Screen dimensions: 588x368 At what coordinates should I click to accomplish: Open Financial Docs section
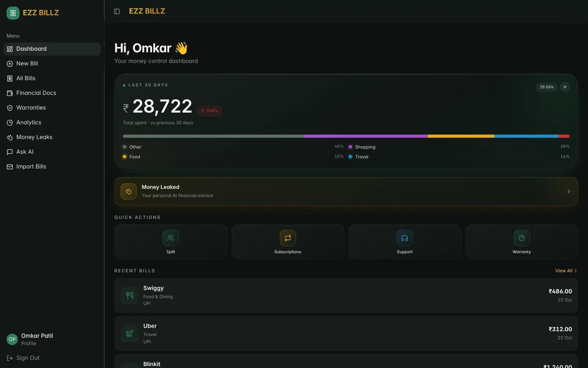click(x=52, y=93)
